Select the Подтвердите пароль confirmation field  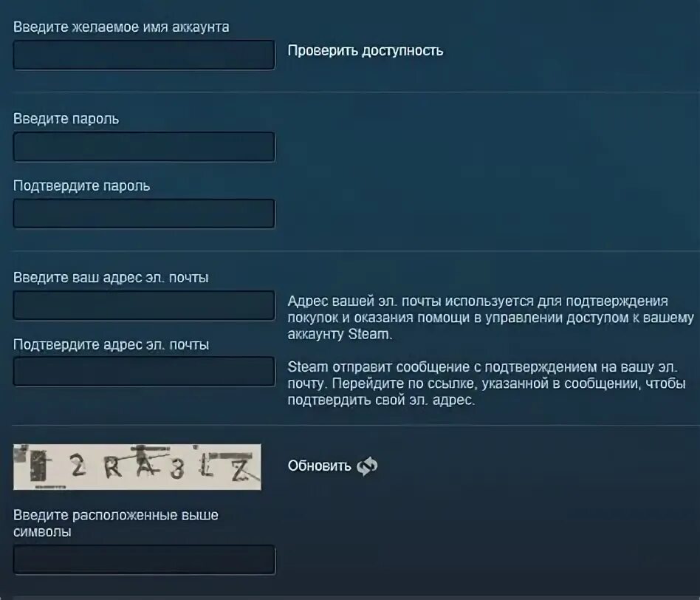click(x=144, y=214)
